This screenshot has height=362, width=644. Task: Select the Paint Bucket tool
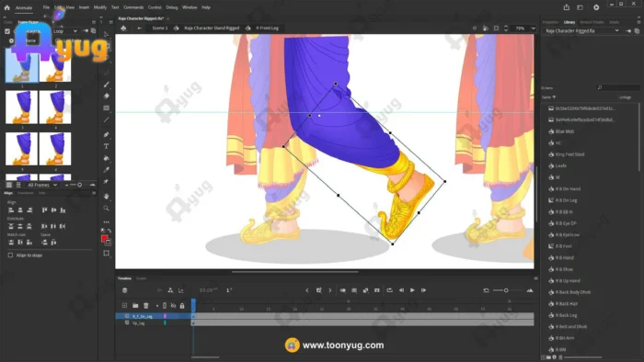click(107, 158)
